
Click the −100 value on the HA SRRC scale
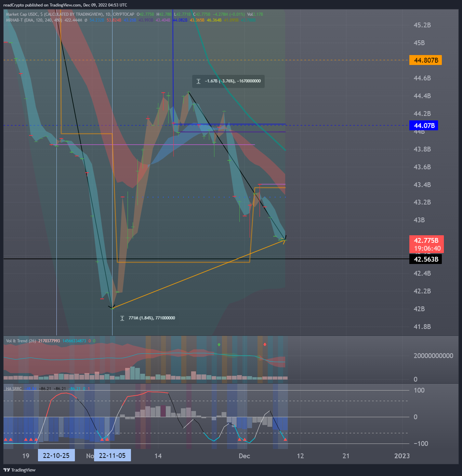point(421,444)
